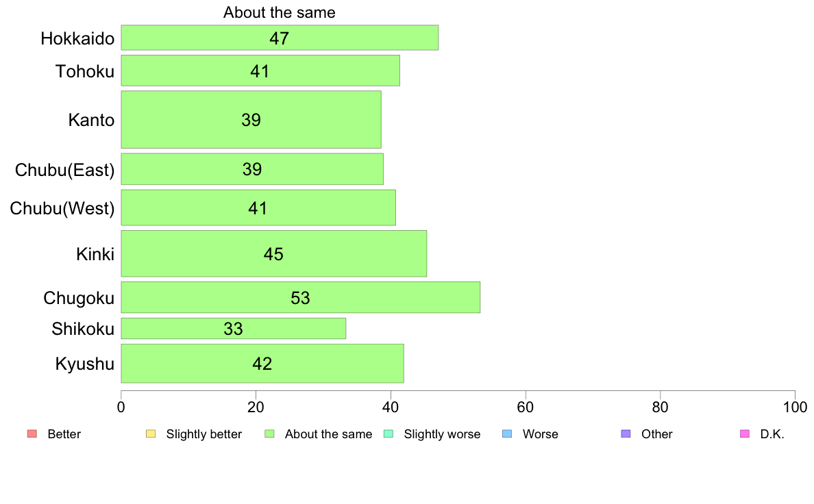
Task: Click the yellow Slightly better legend swatch
Action: 151,434
